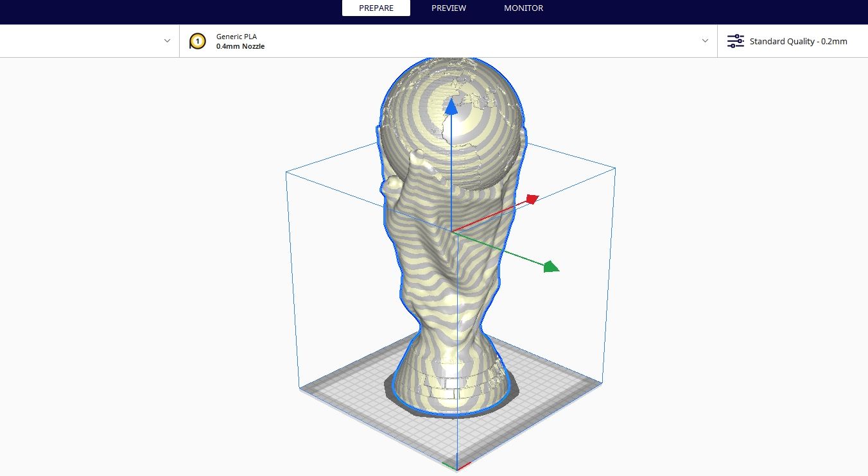Switch to the PREVIEW tab
This screenshot has width=868, height=476.
click(x=448, y=8)
